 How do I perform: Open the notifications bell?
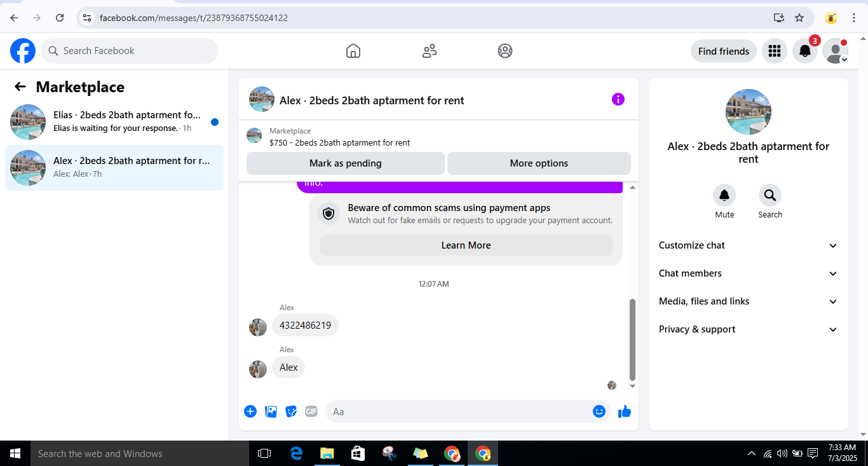pos(805,51)
